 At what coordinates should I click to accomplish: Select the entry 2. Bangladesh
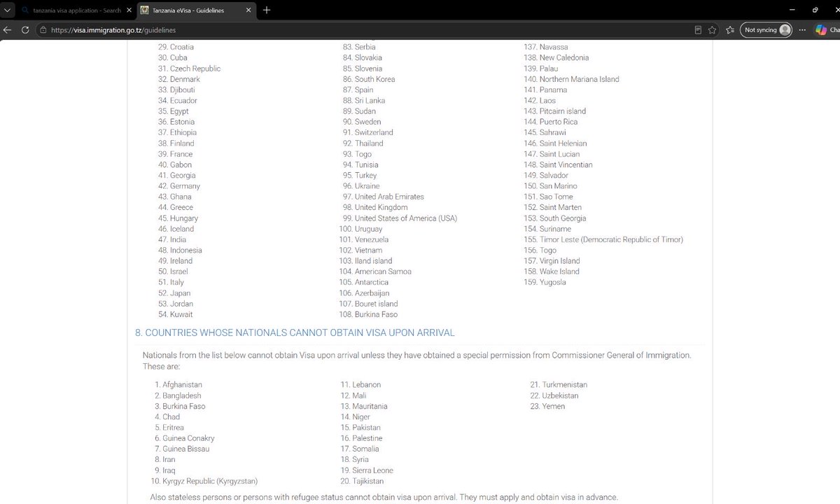(178, 395)
